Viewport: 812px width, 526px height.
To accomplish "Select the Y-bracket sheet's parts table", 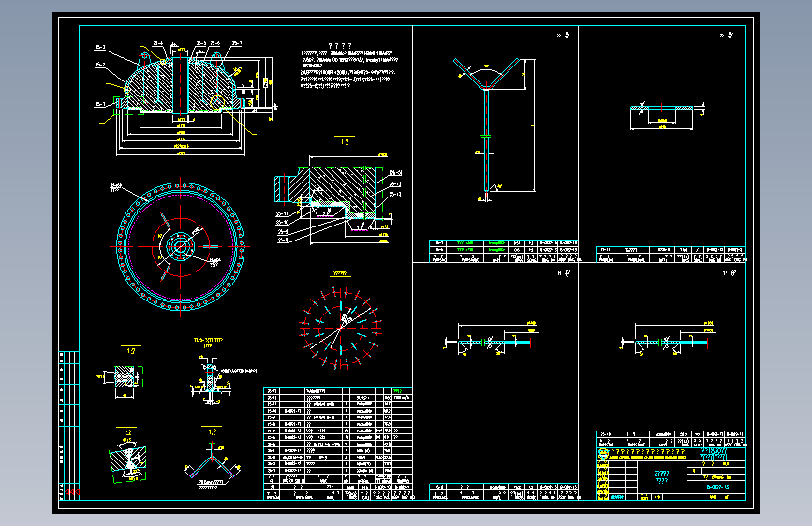I will click(x=503, y=251).
